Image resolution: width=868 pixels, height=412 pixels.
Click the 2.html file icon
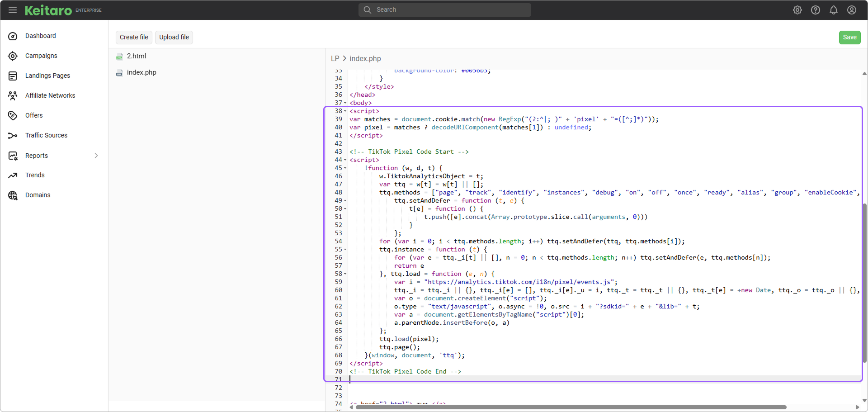[119, 57]
